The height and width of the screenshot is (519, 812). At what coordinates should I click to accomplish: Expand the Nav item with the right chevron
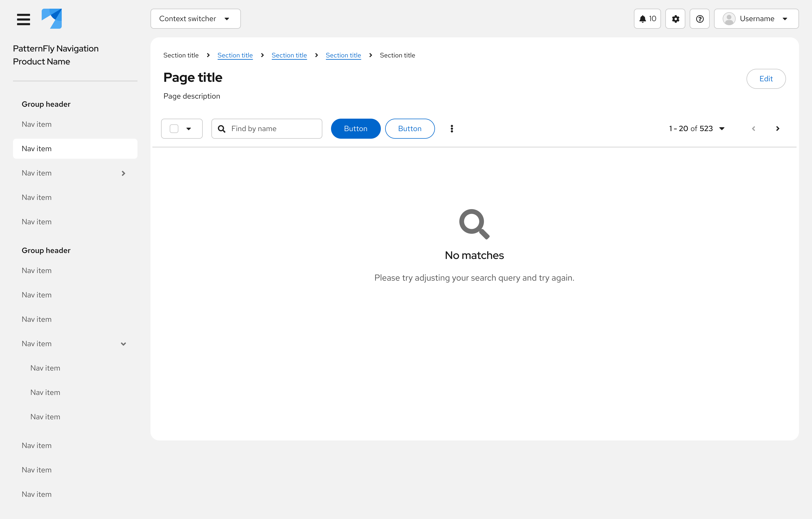(123, 173)
